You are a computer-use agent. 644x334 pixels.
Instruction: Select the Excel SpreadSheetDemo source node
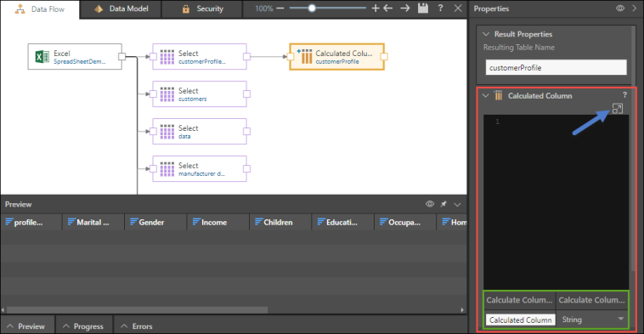click(x=75, y=57)
